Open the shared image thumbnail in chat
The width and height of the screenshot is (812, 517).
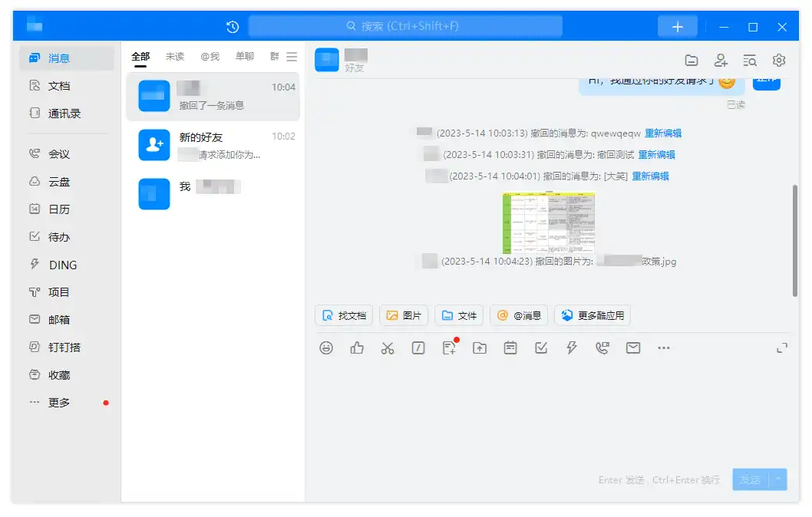549,223
